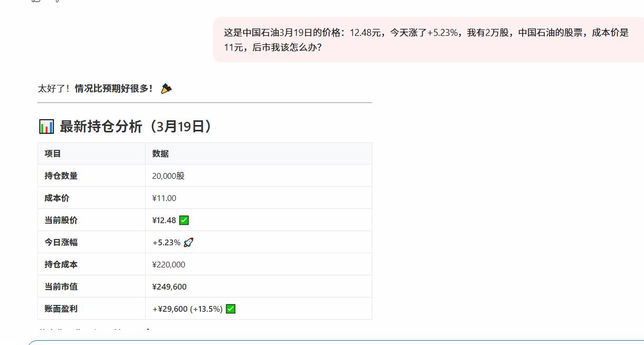Click the green check mark beside +¥29,600 (+13.5%)
The height and width of the screenshot is (345, 644).
pyautogui.click(x=230, y=309)
